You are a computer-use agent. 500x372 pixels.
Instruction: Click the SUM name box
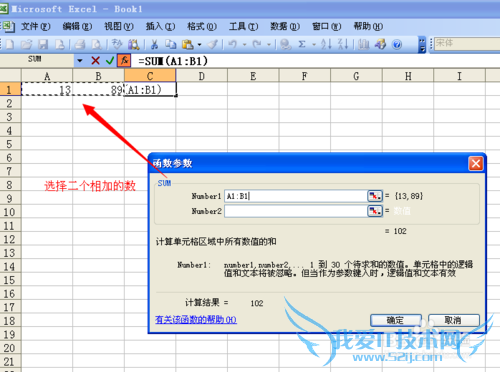[x=37, y=60]
